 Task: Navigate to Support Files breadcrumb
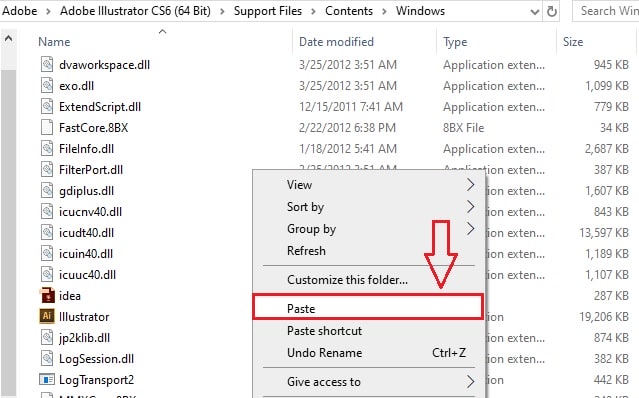click(x=268, y=11)
